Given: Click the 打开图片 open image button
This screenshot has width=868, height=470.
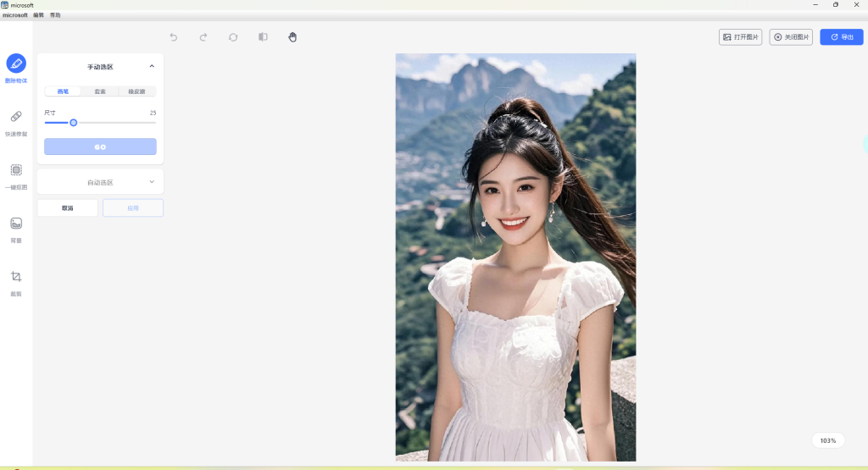Looking at the screenshot, I should coord(740,37).
